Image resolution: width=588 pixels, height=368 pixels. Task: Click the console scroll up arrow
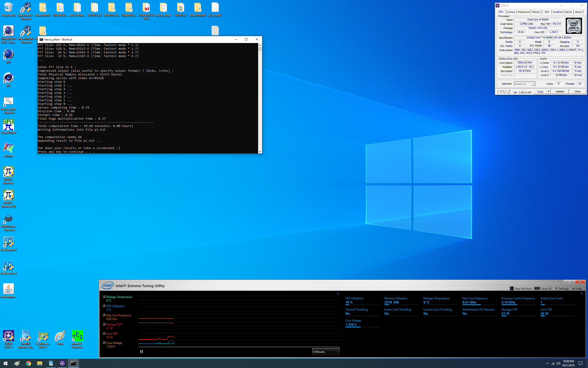coord(260,45)
